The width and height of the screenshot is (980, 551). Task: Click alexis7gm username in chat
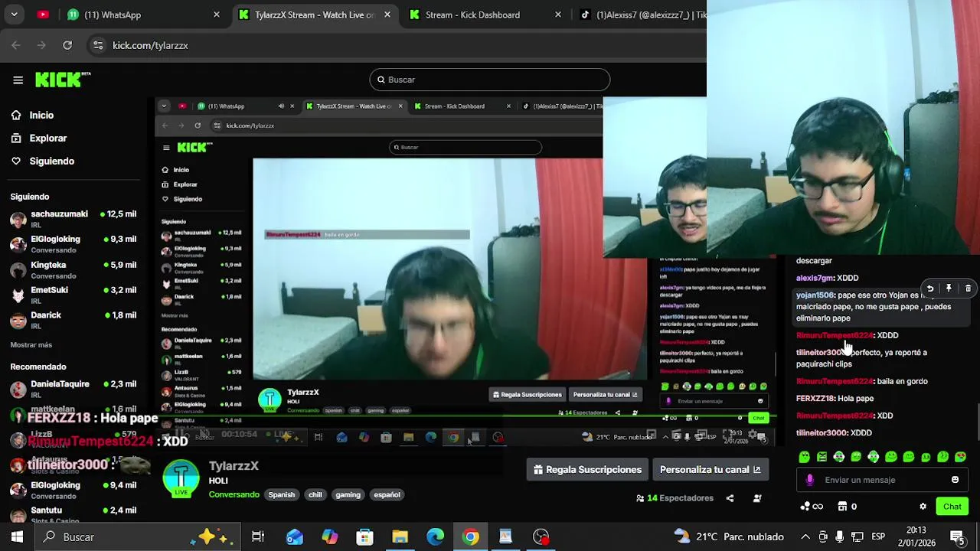point(815,278)
